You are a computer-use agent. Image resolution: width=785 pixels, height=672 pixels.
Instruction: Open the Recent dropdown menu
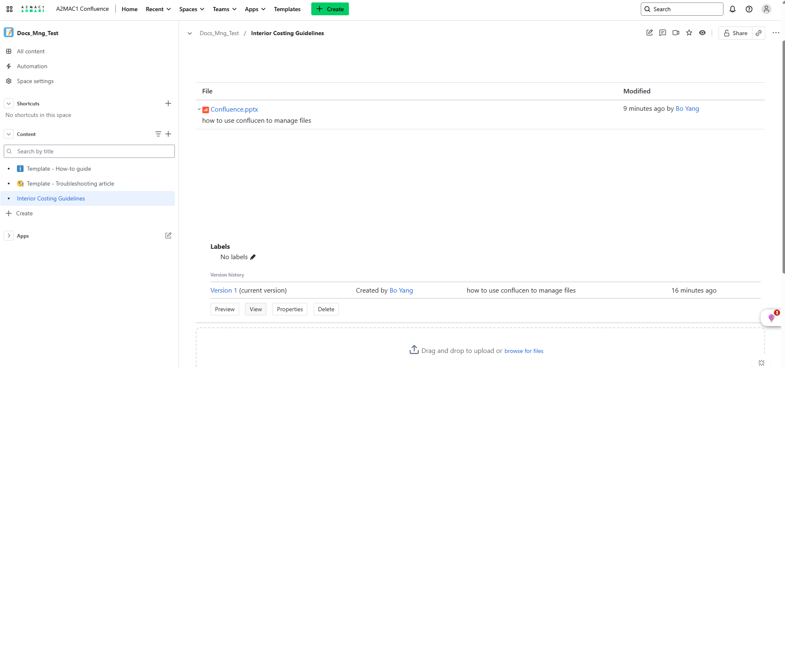tap(158, 9)
